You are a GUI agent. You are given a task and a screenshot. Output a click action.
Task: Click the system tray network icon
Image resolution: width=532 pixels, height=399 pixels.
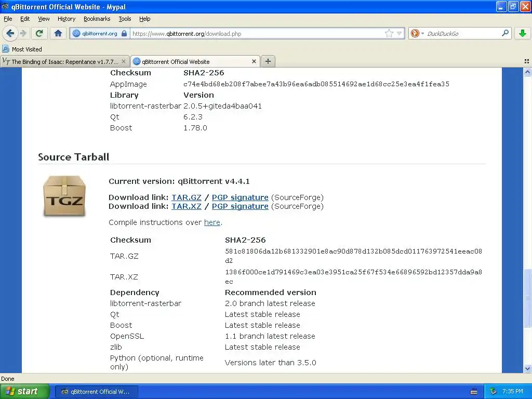click(x=493, y=392)
